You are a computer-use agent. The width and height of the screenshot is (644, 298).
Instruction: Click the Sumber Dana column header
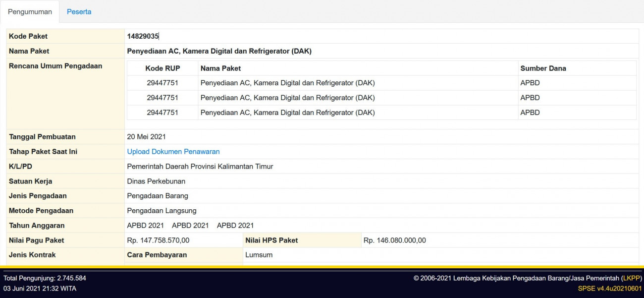[539, 68]
